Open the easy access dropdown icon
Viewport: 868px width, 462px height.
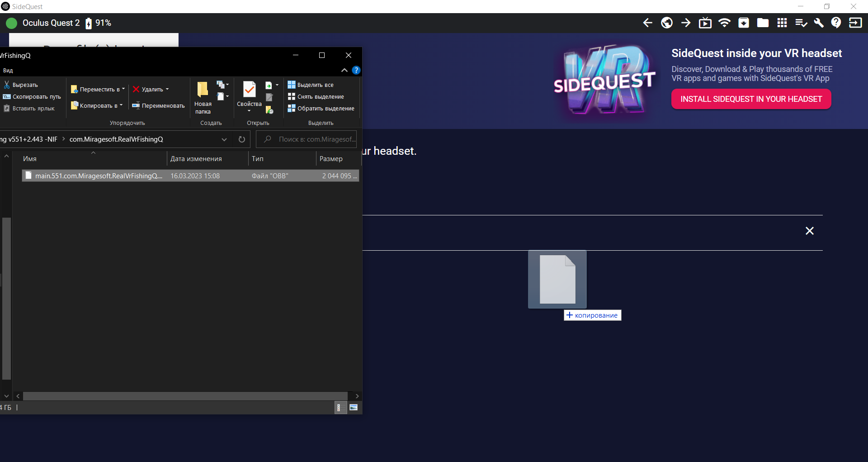point(222,96)
